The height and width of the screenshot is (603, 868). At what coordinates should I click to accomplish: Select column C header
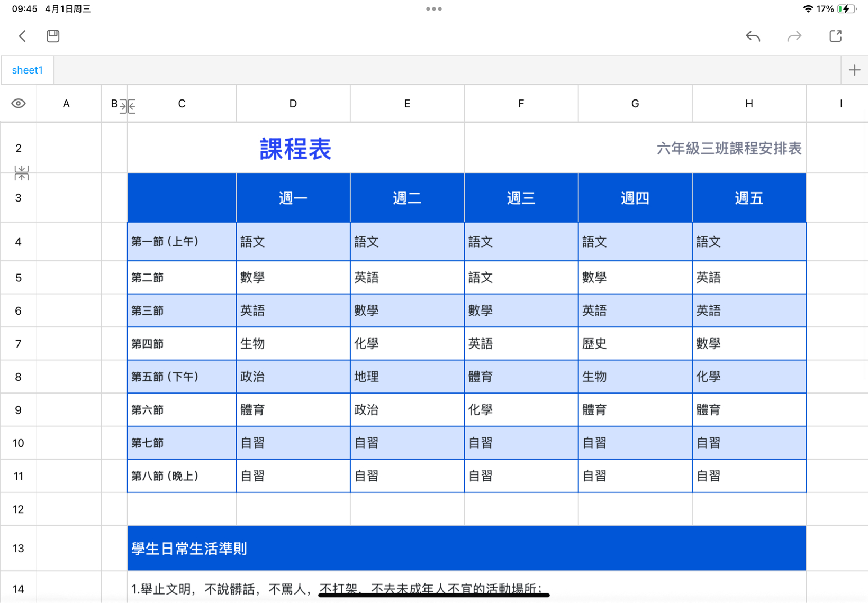pyautogui.click(x=182, y=104)
